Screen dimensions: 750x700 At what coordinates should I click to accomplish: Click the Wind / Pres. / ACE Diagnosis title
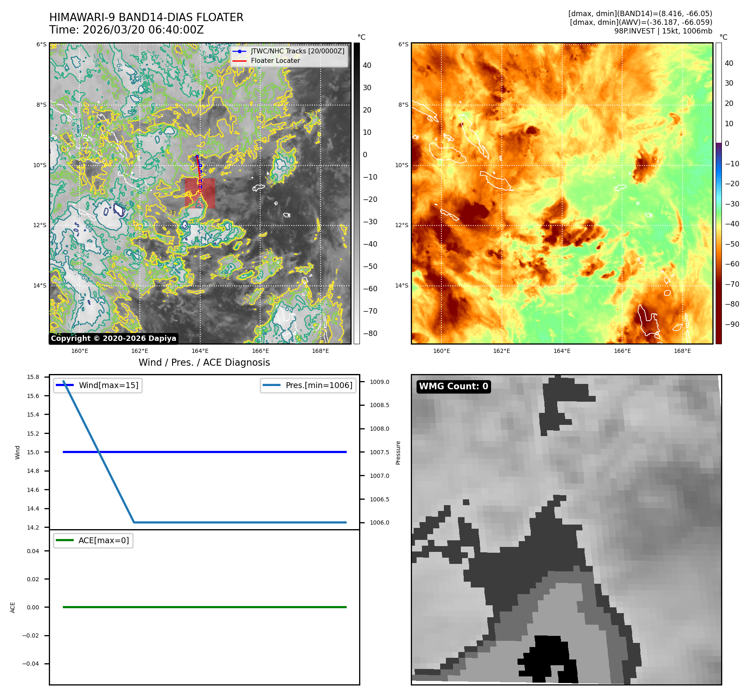[x=204, y=362]
